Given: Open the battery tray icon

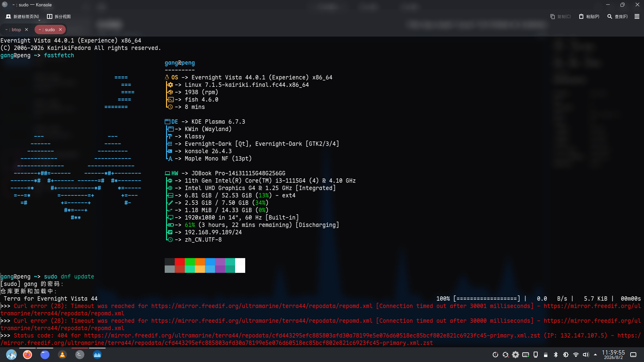Looking at the screenshot, I should click(x=546, y=355).
